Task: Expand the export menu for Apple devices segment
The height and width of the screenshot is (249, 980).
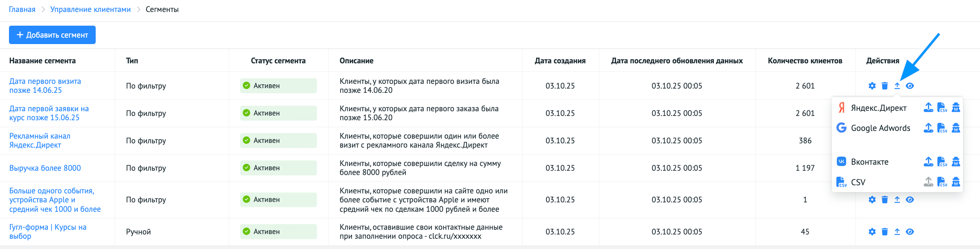Action: (x=897, y=200)
